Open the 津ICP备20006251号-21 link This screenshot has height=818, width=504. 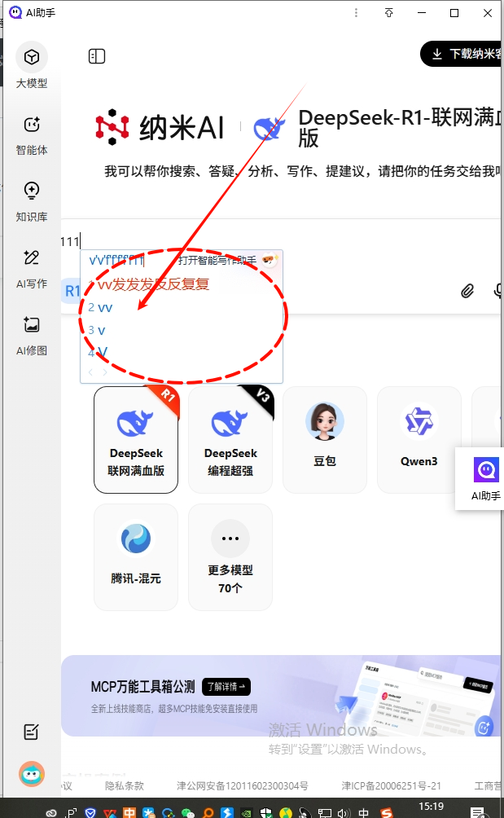(392, 785)
